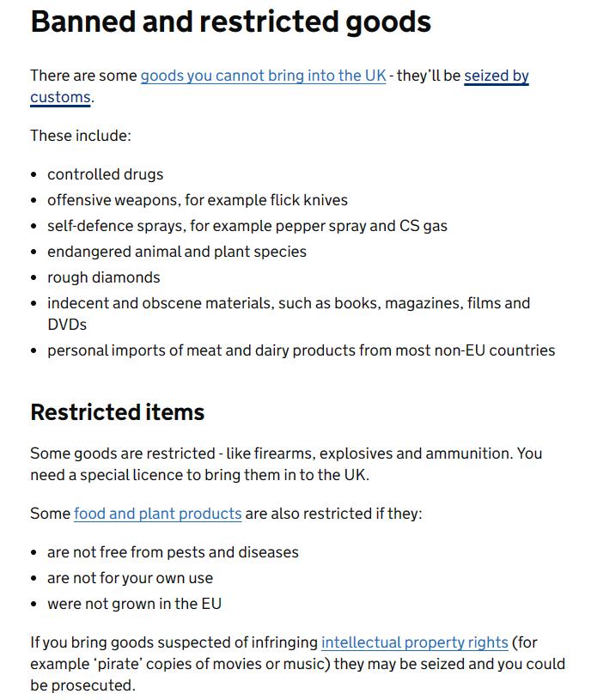The height and width of the screenshot is (700, 591).
Task: Click 'were not grown in the EU' bullet
Action: (134, 604)
